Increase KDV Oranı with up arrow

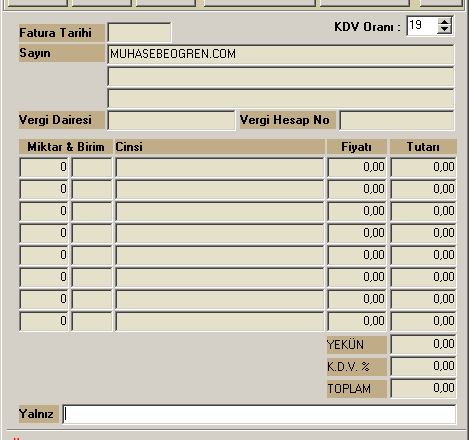pyautogui.click(x=444, y=22)
